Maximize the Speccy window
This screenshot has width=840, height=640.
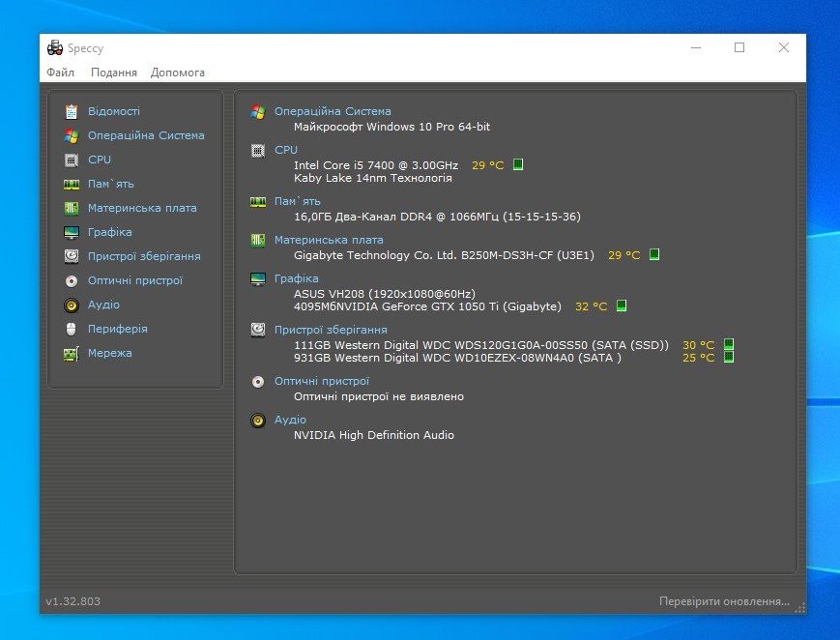(739, 47)
